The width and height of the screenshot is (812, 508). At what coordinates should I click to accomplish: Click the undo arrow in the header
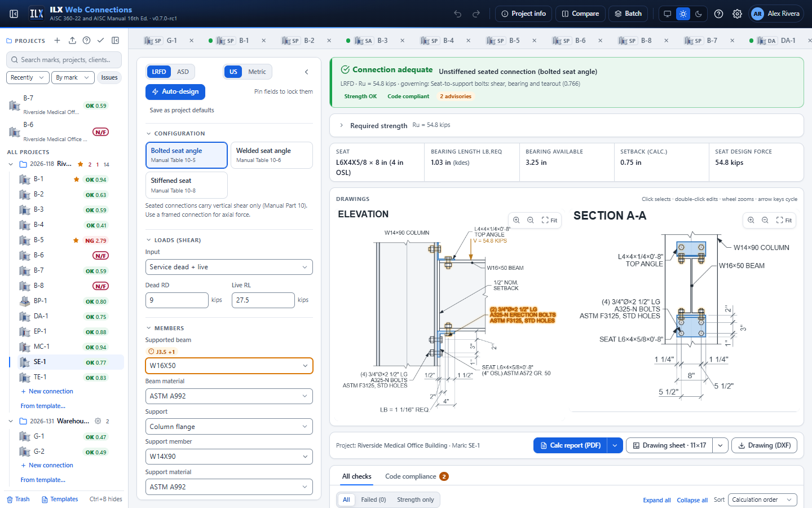tap(457, 14)
